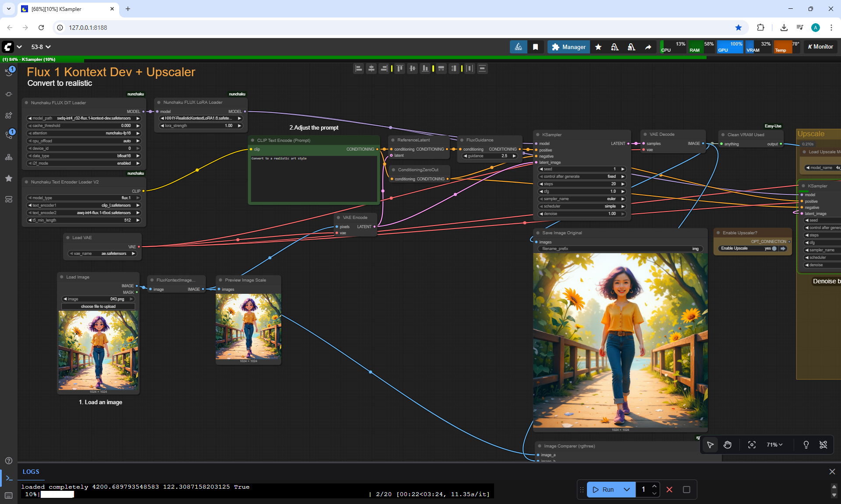
Task: Cancel current run with red X
Action: [x=669, y=490]
